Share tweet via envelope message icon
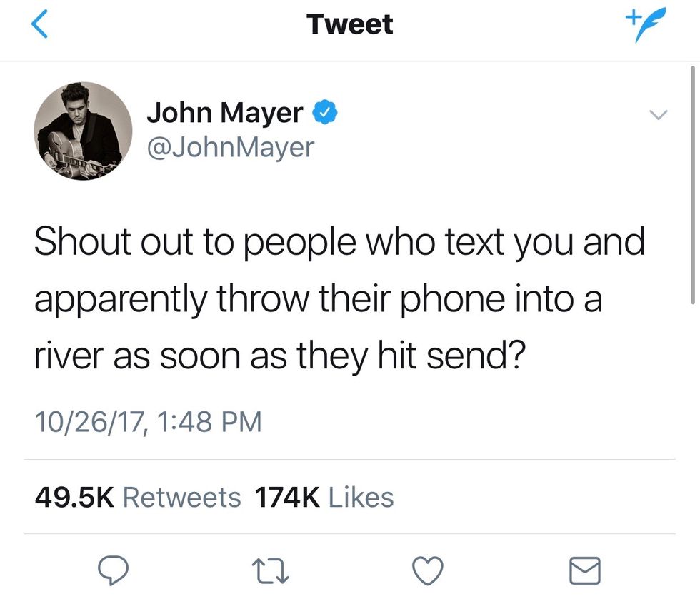The height and width of the screenshot is (599, 700). pos(585,571)
